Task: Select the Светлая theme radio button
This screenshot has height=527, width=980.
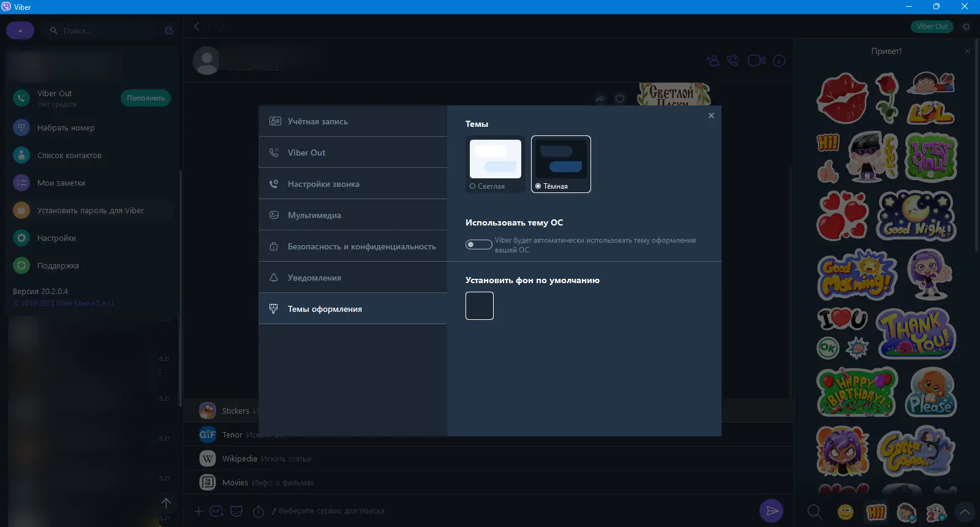Action: tap(472, 186)
